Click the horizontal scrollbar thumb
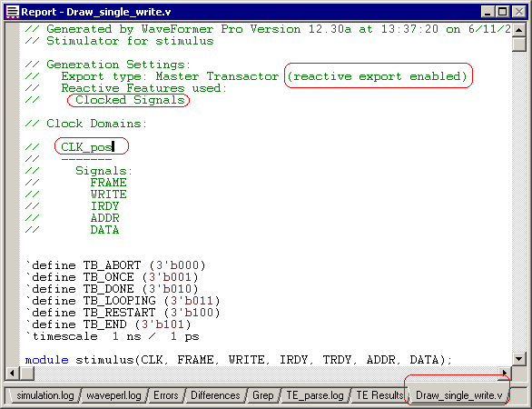 point(27,374)
